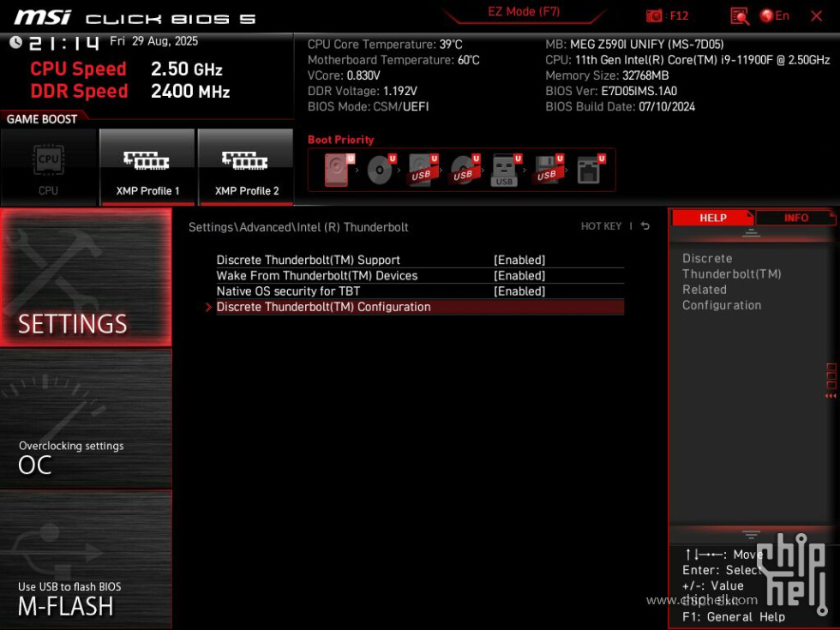Change Discrete Thunderbolt(TM) Support Enabled value
Viewport: 840px width, 630px height.
pos(519,260)
